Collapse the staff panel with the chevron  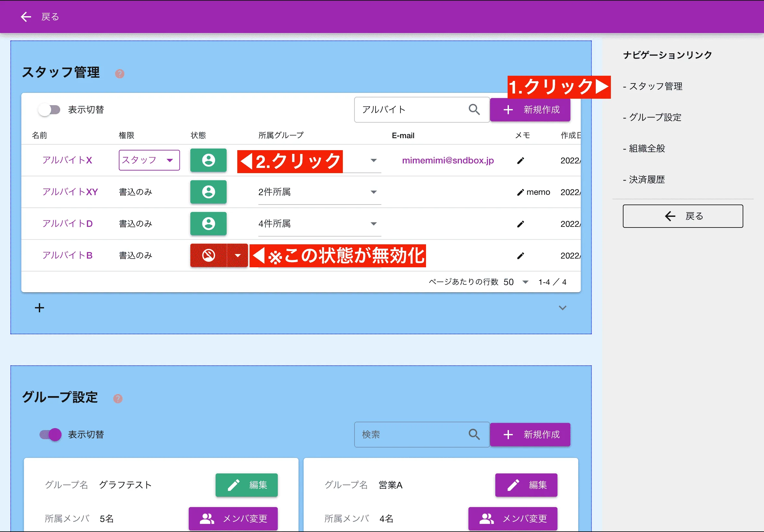coord(563,307)
